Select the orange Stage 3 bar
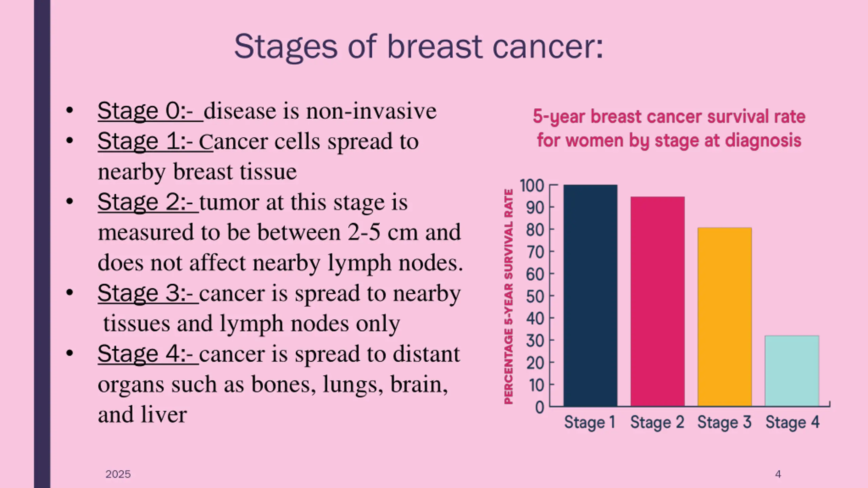This screenshot has height=488, width=868. click(x=725, y=317)
